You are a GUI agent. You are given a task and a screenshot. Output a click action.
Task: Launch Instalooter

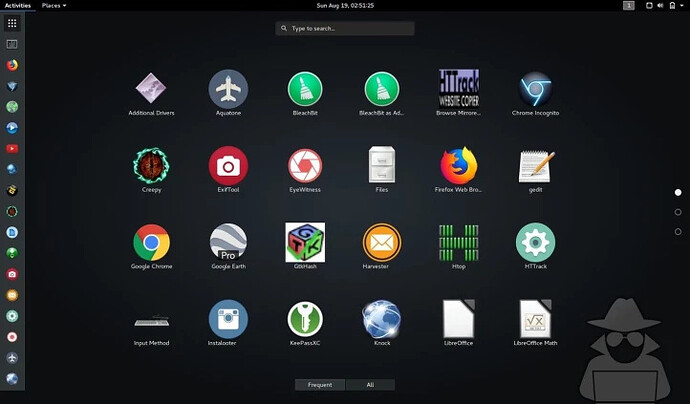[228, 320]
